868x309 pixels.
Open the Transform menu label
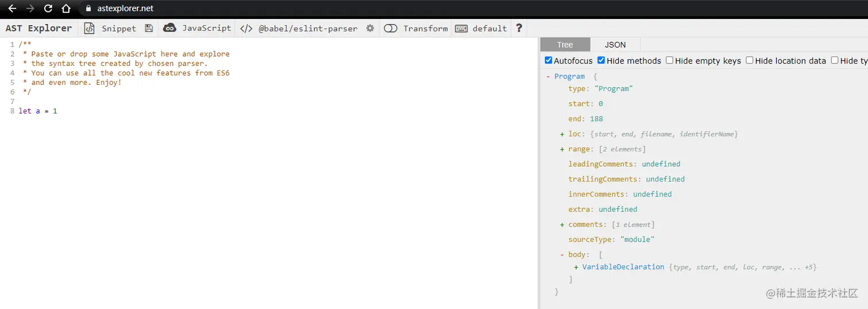(425, 28)
